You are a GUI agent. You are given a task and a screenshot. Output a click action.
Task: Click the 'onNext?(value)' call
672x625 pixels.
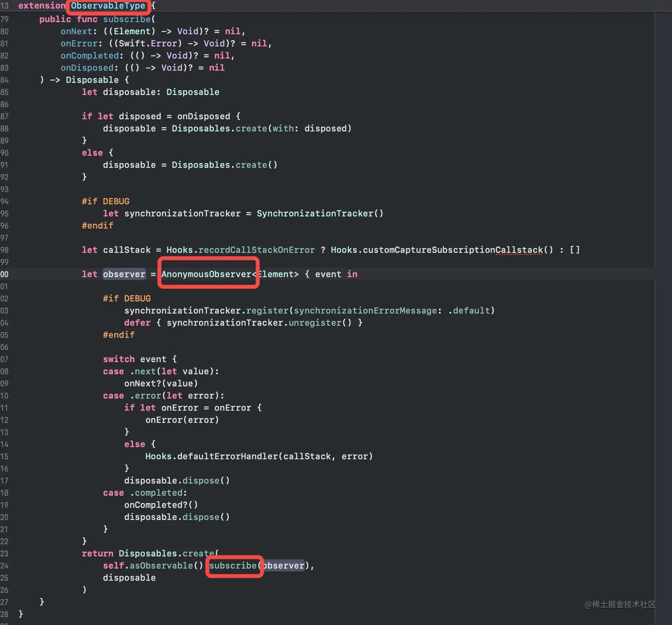pyautogui.click(x=161, y=383)
